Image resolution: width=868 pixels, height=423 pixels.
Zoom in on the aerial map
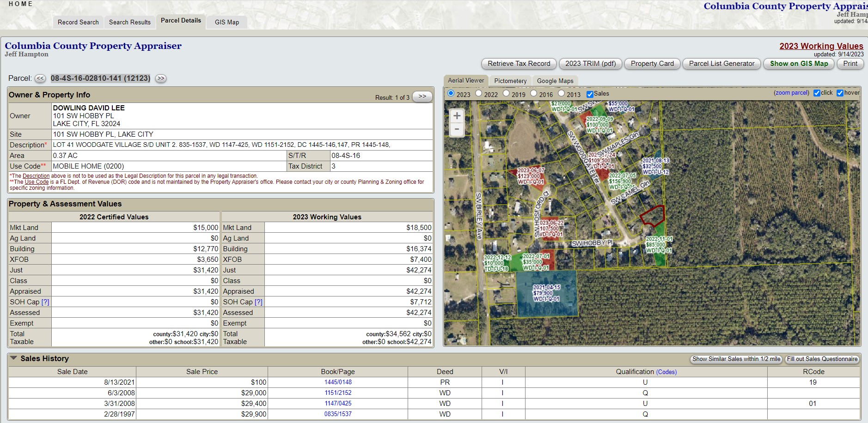pyautogui.click(x=457, y=116)
